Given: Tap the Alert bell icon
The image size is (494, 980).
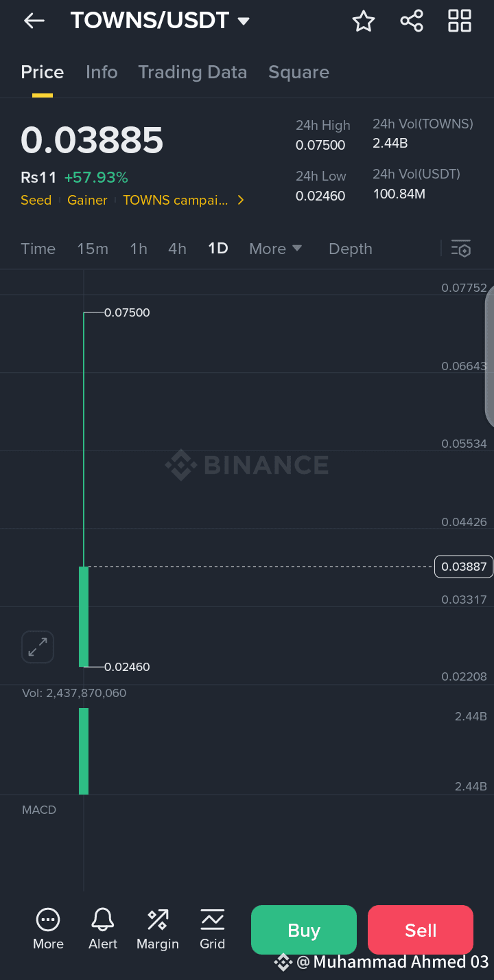Looking at the screenshot, I should (x=103, y=929).
